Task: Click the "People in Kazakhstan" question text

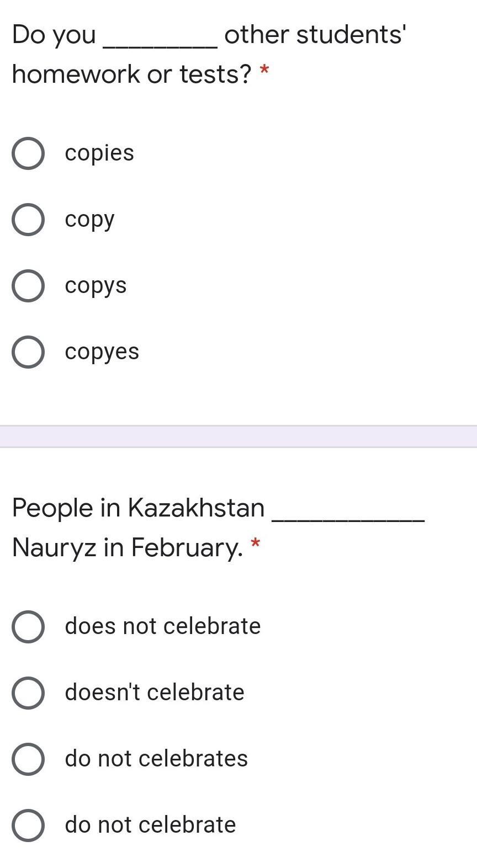Action: point(138,508)
